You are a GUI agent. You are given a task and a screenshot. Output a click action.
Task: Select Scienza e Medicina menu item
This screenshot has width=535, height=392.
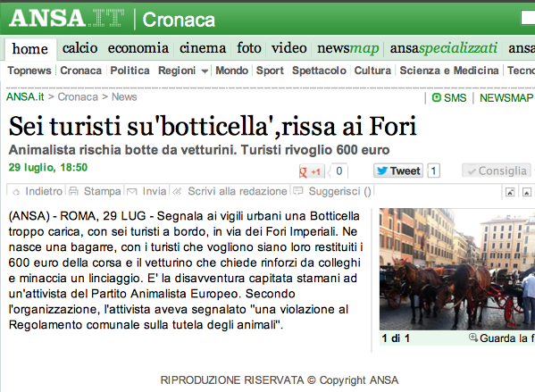449,71
